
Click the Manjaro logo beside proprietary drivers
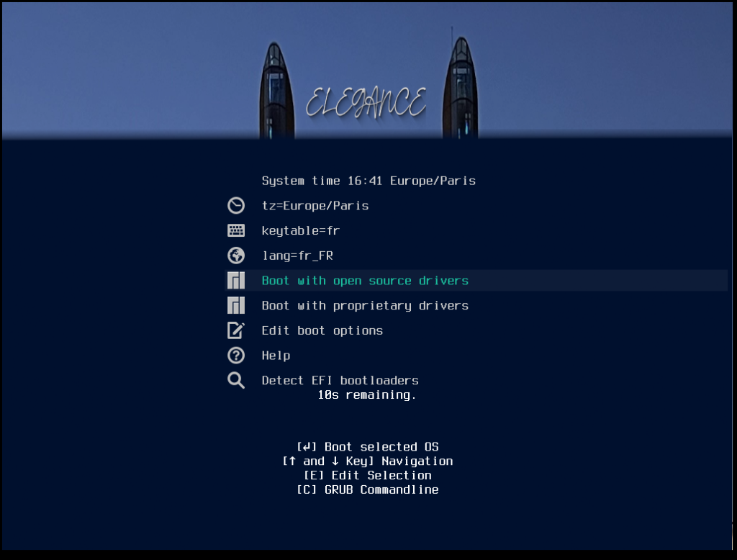236,306
